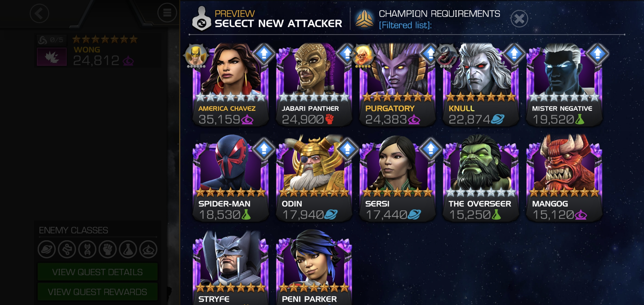The image size is (644, 305).
Task: Tap Sersi's upgrade arrow badge
Action: coord(431,148)
